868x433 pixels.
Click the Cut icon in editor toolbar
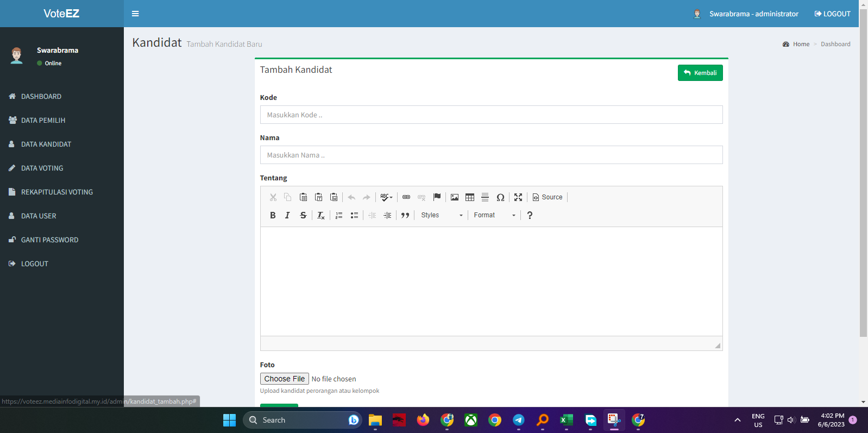(x=273, y=197)
